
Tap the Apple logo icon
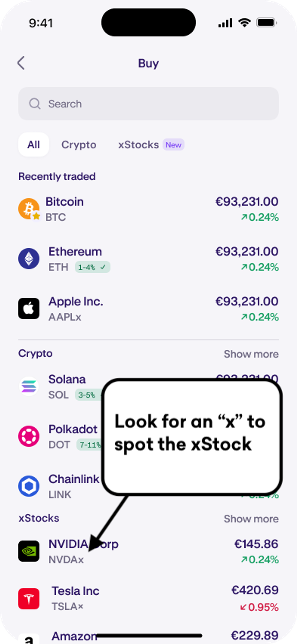[x=29, y=308]
